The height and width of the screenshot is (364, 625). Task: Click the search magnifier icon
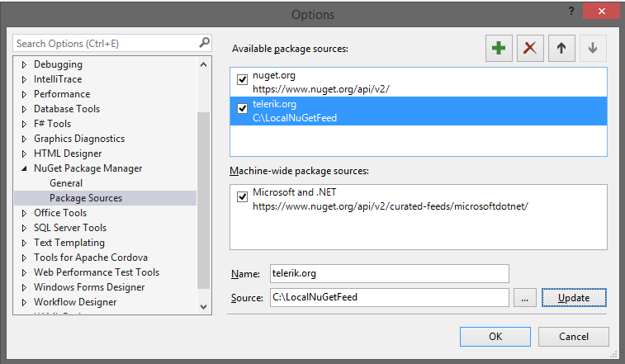(x=204, y=42)
